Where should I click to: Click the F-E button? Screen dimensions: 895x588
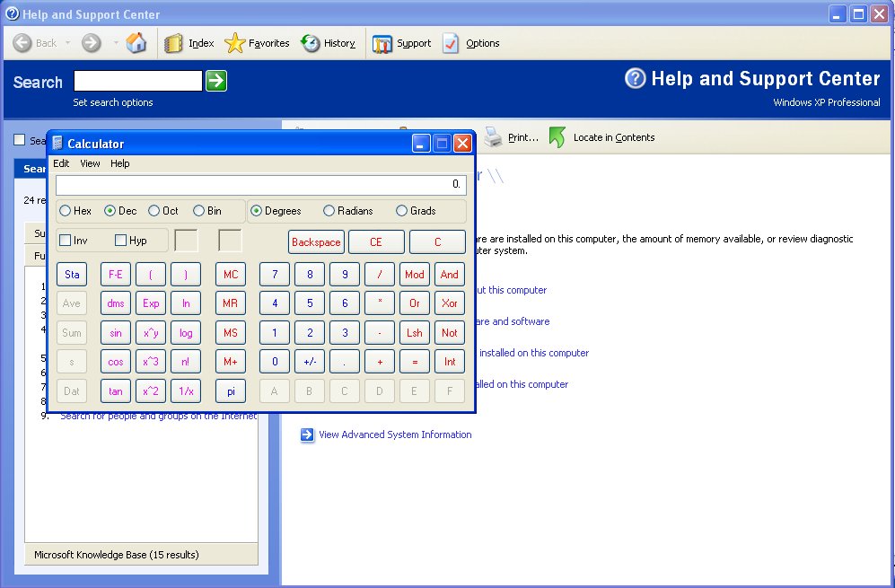pos(116,275)
